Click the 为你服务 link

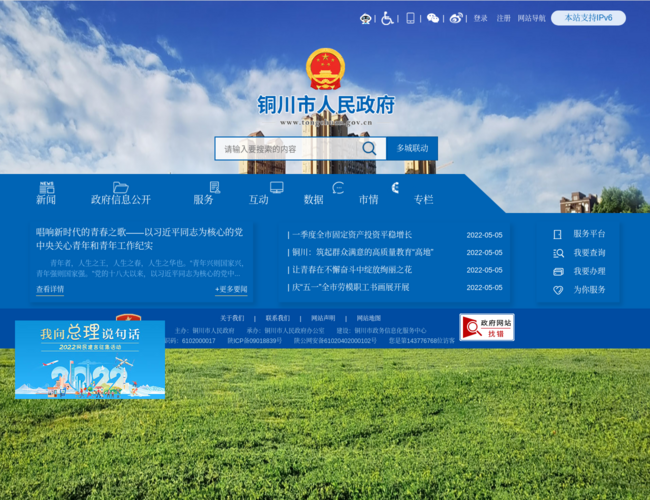pyautogui.click(x=589, y=290)
